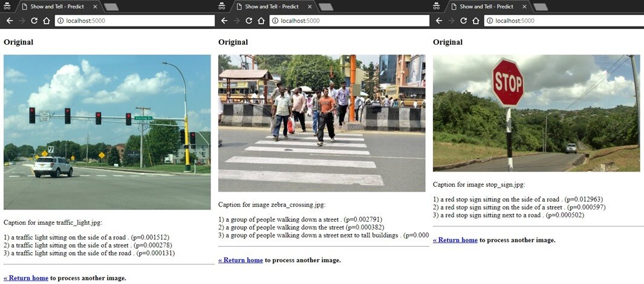This screenshot has width=644, height=284.
Task: Click the zebra crossing pedestrians photo
Action: [322, 123]
